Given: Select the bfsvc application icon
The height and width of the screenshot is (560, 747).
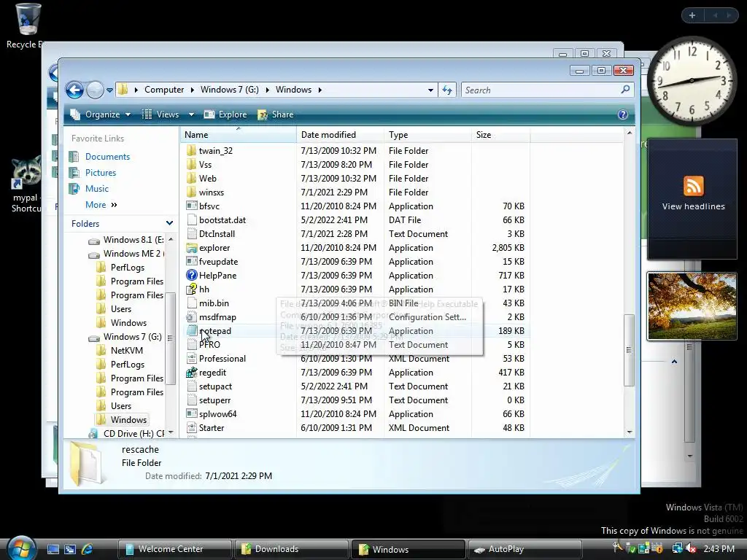Looking at the screenshot, I should [x=192, y=206].
